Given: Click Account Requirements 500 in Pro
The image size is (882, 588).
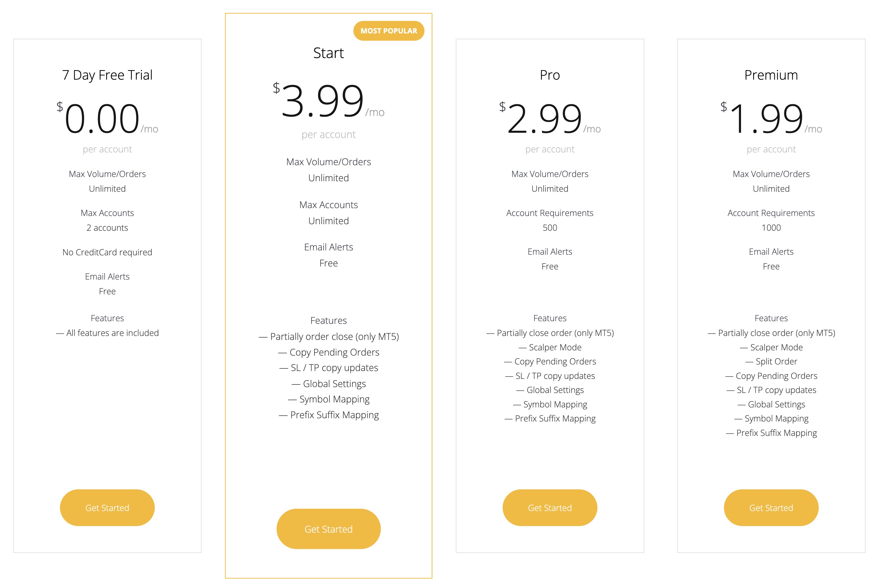Looking at the screenshot, I should coord(550,220).
